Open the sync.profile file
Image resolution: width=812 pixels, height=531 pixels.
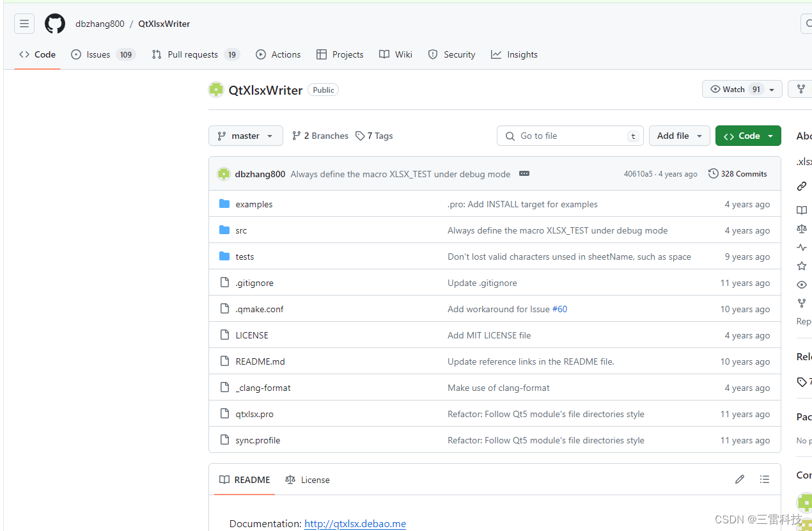[x=258, y=440]
